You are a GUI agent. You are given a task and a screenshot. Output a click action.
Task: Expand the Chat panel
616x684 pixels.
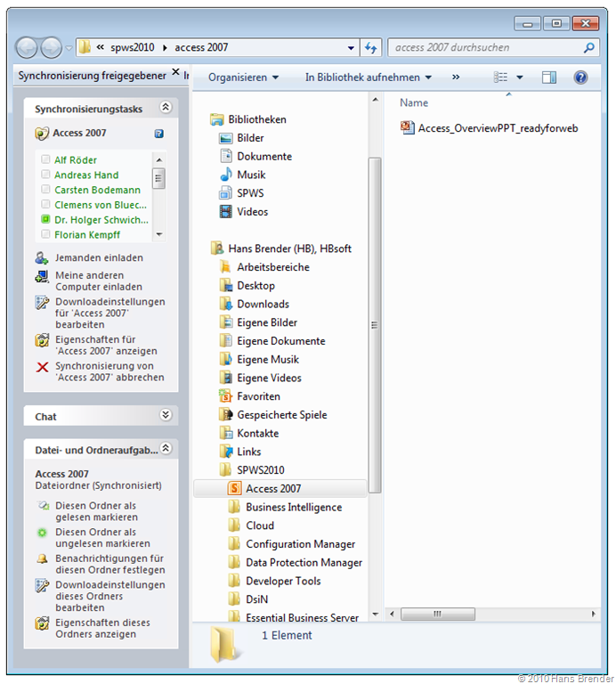(165, 415)
